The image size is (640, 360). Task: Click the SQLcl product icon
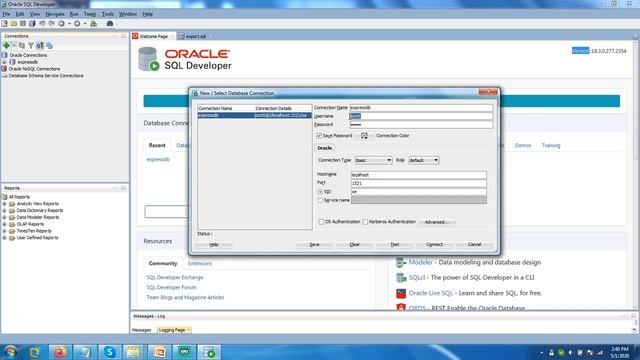pyautogui.click(x=401, y=278)
